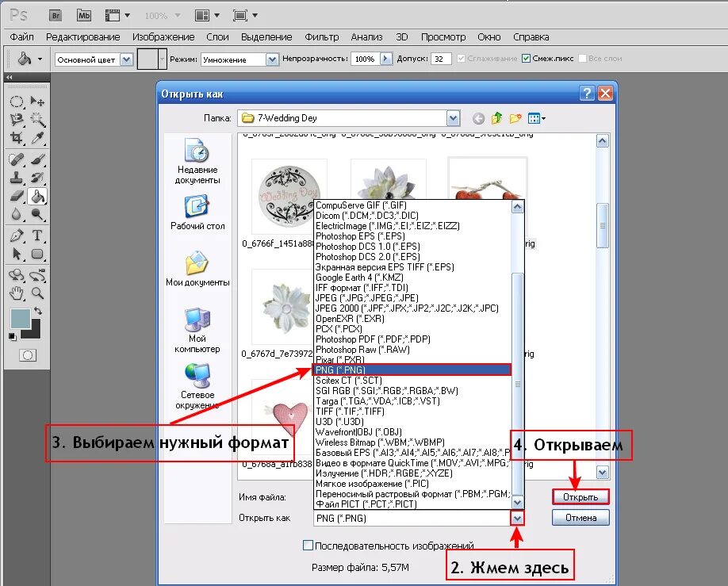728x586 pixels.
Task: Expand the Открыть как format dropdown
Action: [x=517, y=519]
